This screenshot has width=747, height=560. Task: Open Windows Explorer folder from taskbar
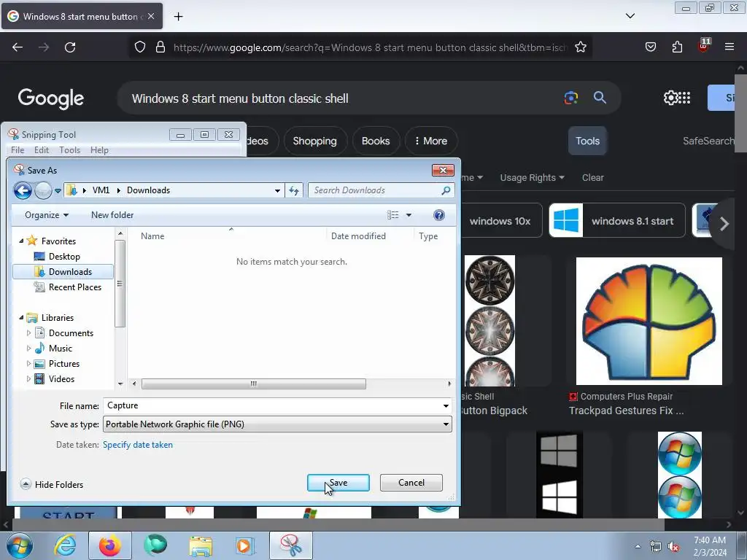201,545
